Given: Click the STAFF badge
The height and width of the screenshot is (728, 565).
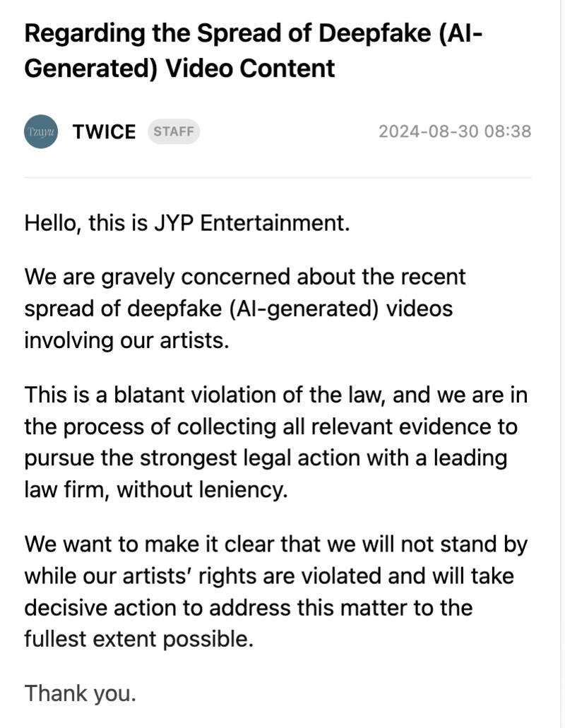Looking at the screenshot, I should pos(174,132).
